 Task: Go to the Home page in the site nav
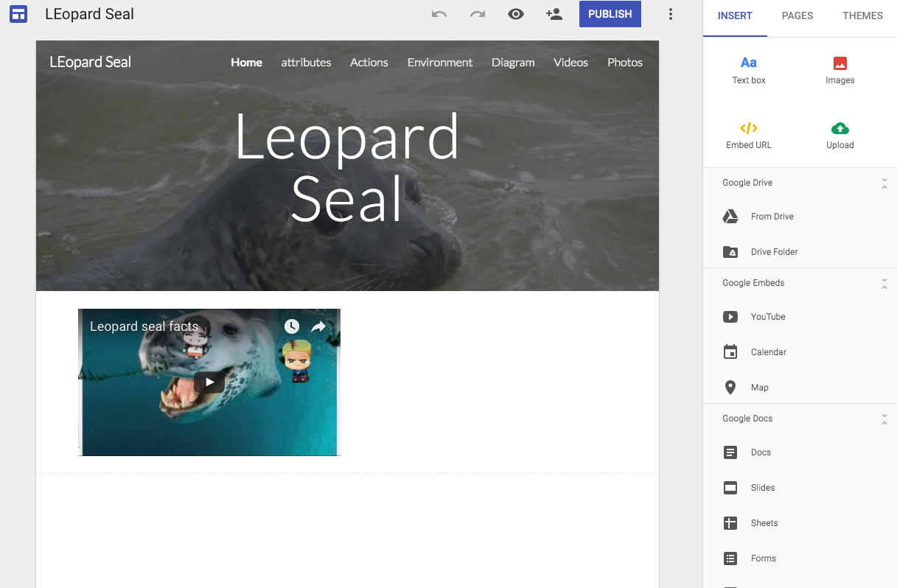coord(246,63)
